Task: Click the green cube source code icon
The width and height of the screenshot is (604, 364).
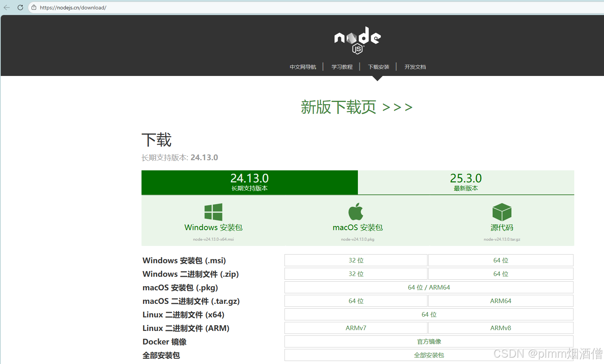Action: (502, 212)
